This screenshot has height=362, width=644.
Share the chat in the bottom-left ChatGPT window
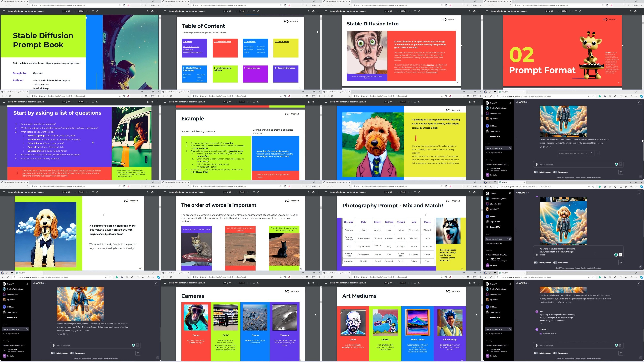point(156,283)
